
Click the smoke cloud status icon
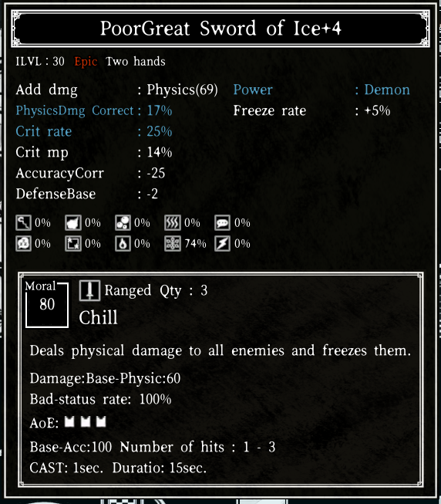pyautogui.click(x=73, y=223)
